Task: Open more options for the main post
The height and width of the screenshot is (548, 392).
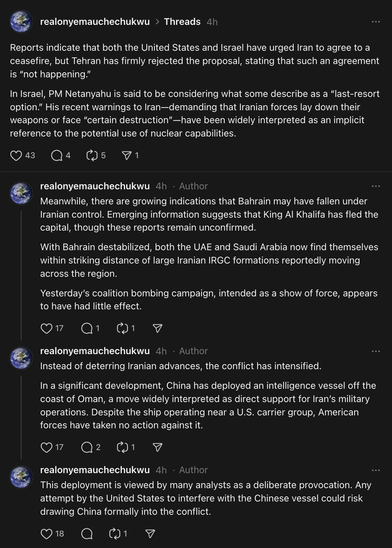Action: (x=376, y=22)
